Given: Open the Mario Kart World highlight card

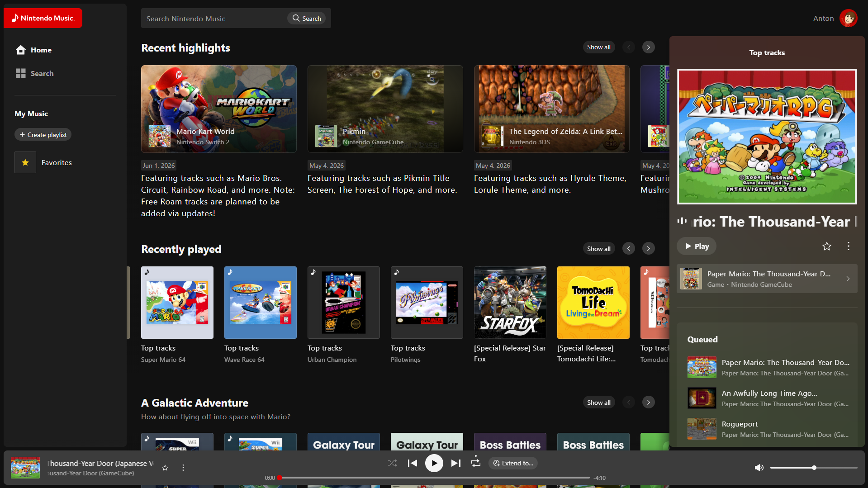Looking at the screenshot, I should click(x=219, y=109).
